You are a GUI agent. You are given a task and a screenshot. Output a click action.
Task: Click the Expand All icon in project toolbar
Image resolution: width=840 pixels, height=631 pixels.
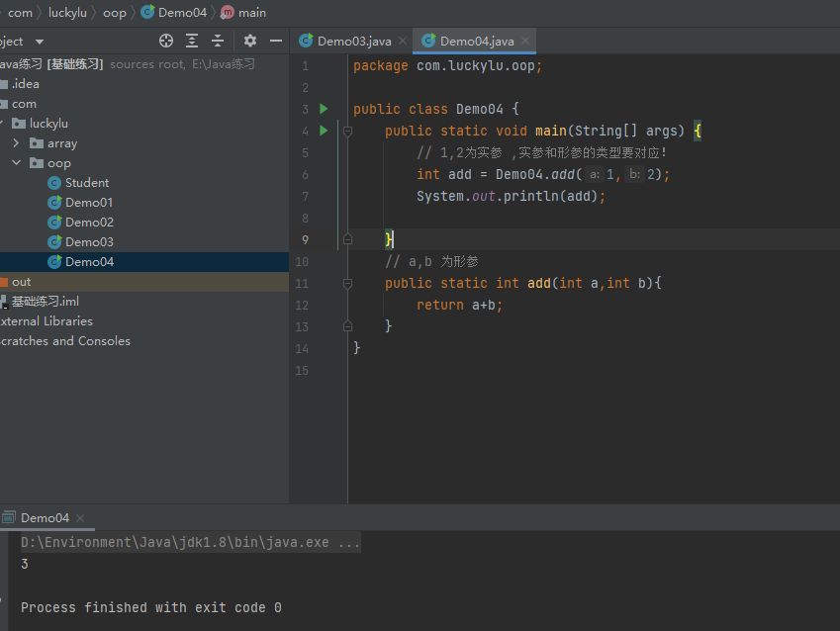click(192, 41)
